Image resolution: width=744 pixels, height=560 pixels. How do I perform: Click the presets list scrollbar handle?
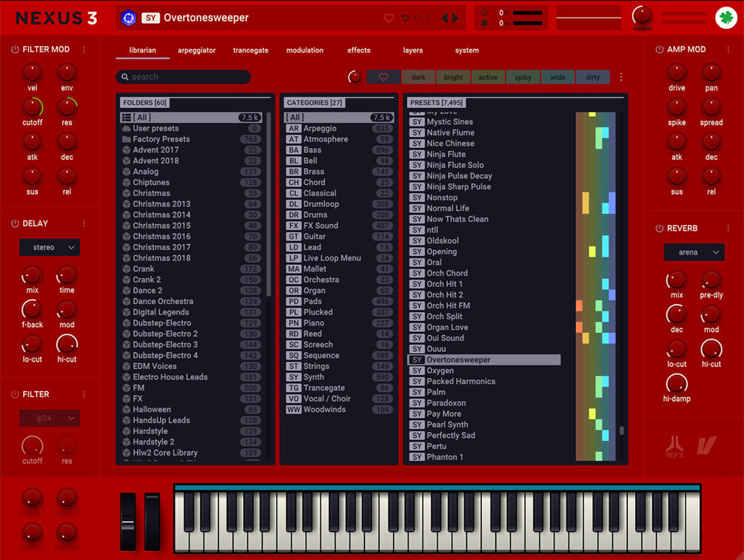pyautogui.click(x=622, y=431)
